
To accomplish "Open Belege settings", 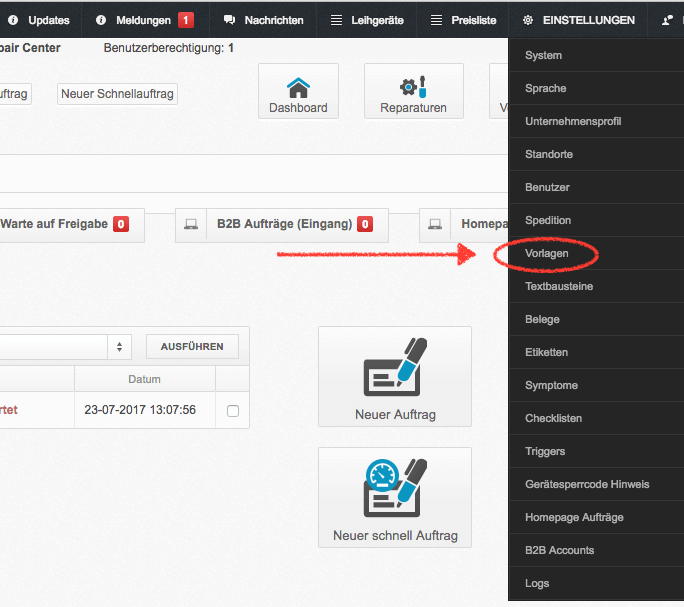I will [x=596, y=319].
